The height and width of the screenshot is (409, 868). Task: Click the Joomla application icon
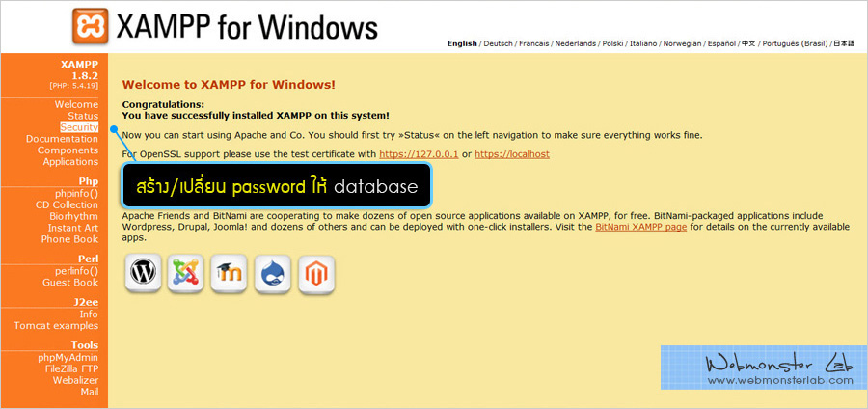click(186, 273)
